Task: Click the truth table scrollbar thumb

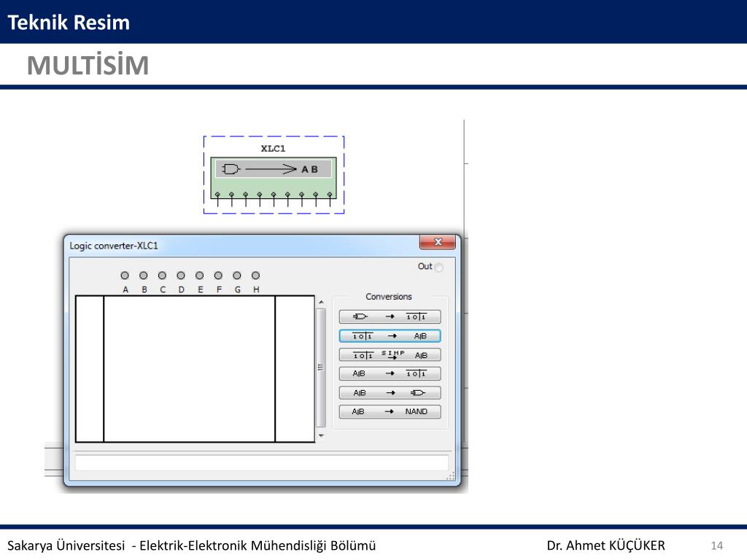Action: point(321,367)
